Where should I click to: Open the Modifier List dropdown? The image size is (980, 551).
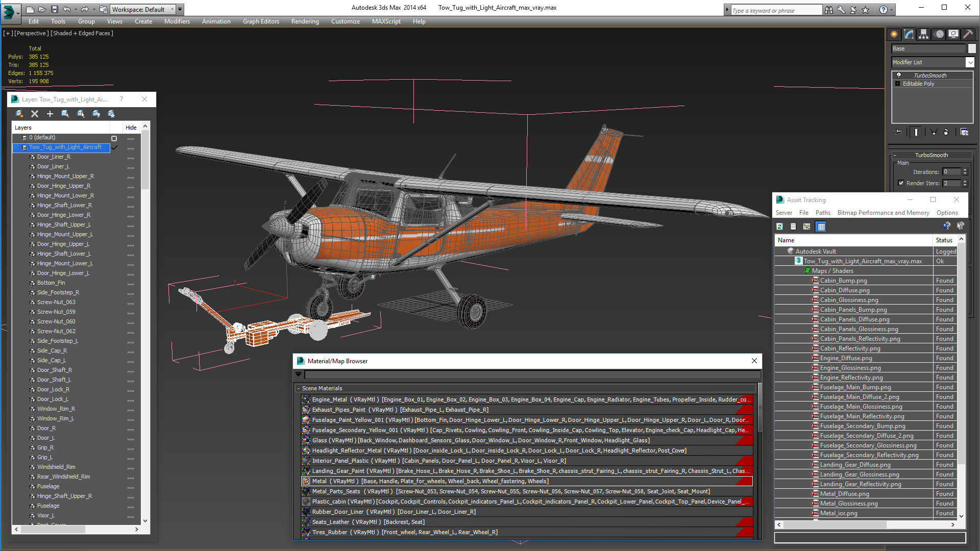pyautogui.click(x=970, y=62)
